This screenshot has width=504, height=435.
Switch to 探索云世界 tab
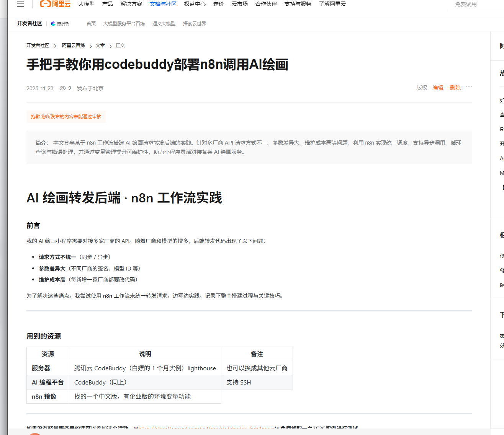(x=195, y=24)
